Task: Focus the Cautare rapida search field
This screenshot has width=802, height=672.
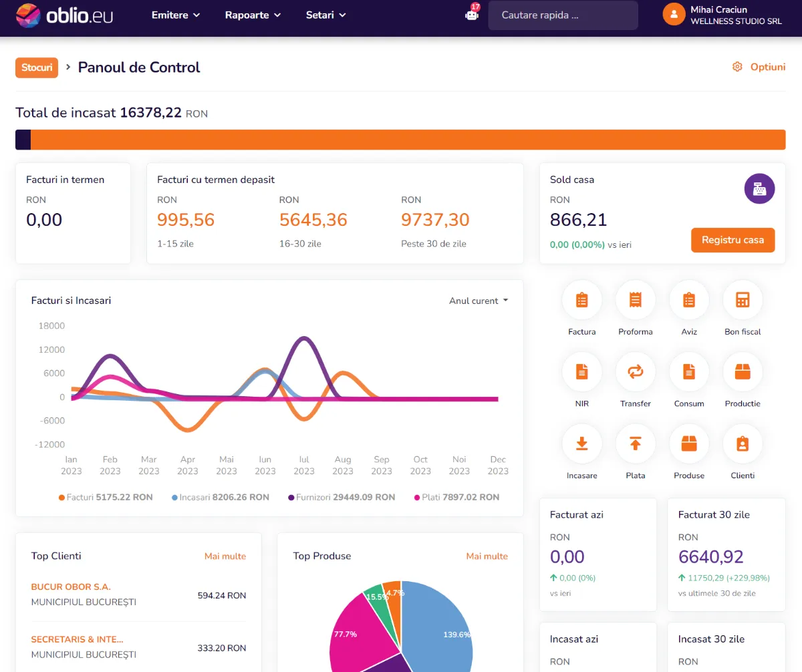Action: (x=563, y=15)
